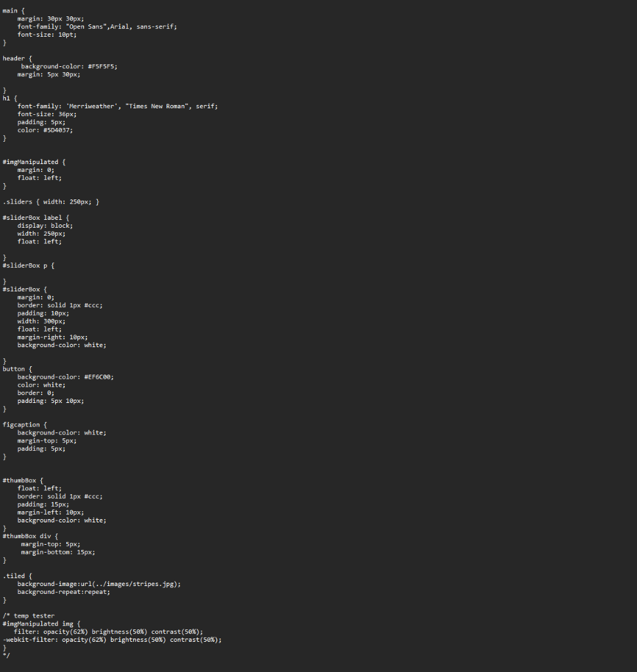Image resolution: width=637 pixels, height=672 pixels.
Task: Click the button selector line
Action: [17, 369]
